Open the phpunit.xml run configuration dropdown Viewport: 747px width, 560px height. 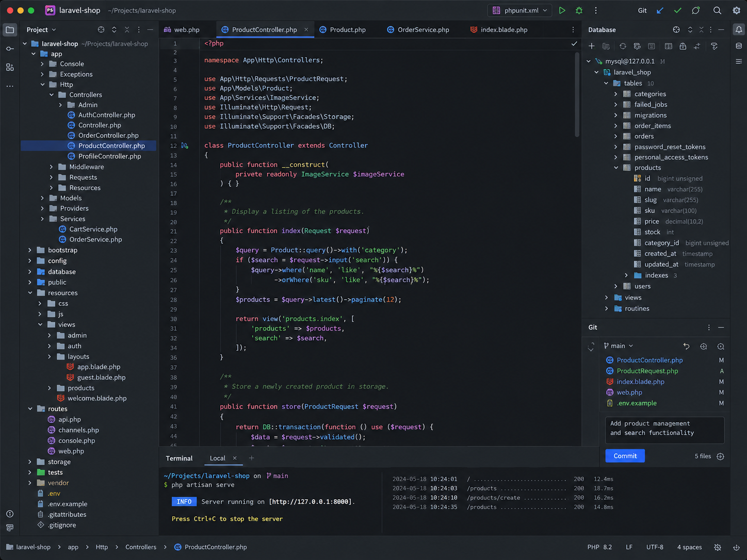(x=519, y=10)
